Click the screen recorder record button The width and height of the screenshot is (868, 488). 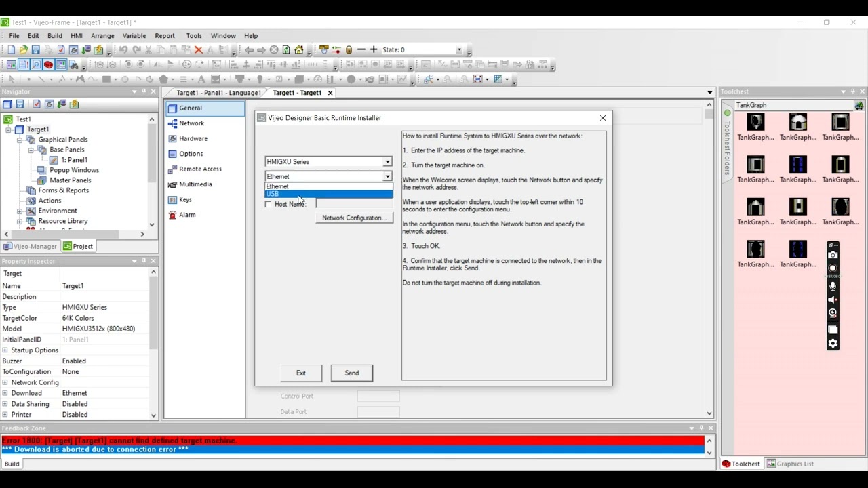(833, 268)
